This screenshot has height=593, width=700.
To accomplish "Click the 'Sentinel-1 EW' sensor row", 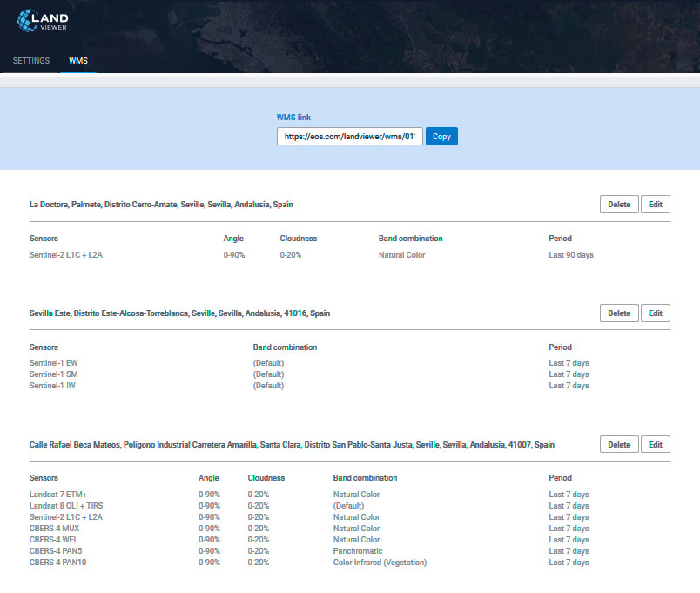I will click(x=54, y=363).
